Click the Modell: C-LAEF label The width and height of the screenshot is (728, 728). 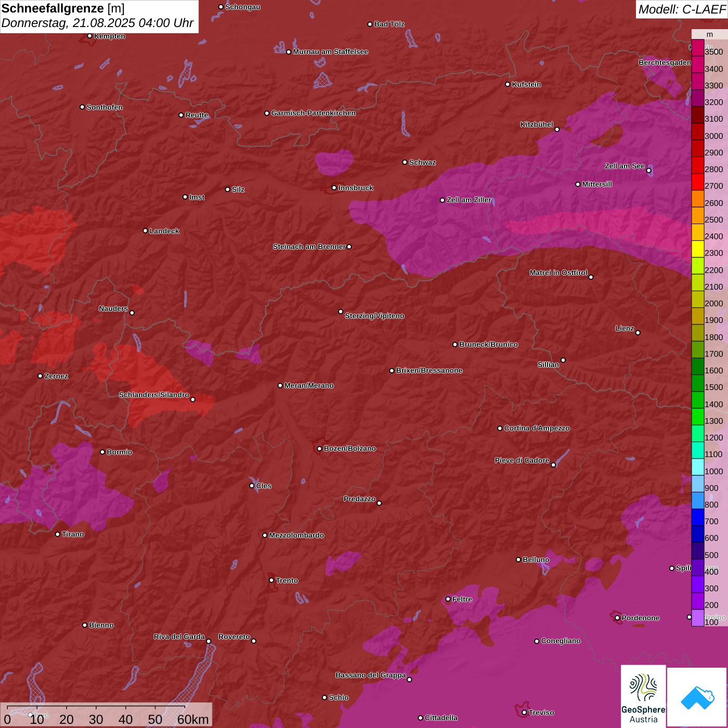pyautogui.click(x=682, y=9)
